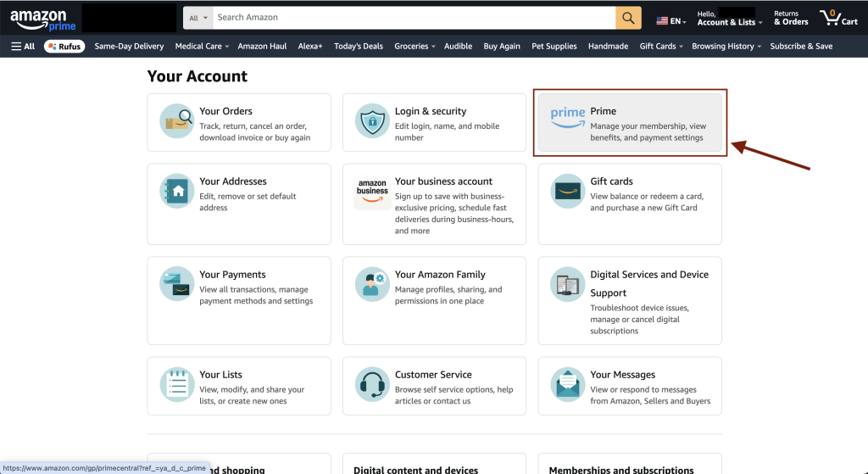Click the Customer Service headset icon
Screen dimensions: 868x474
click(x=372, y=384)
